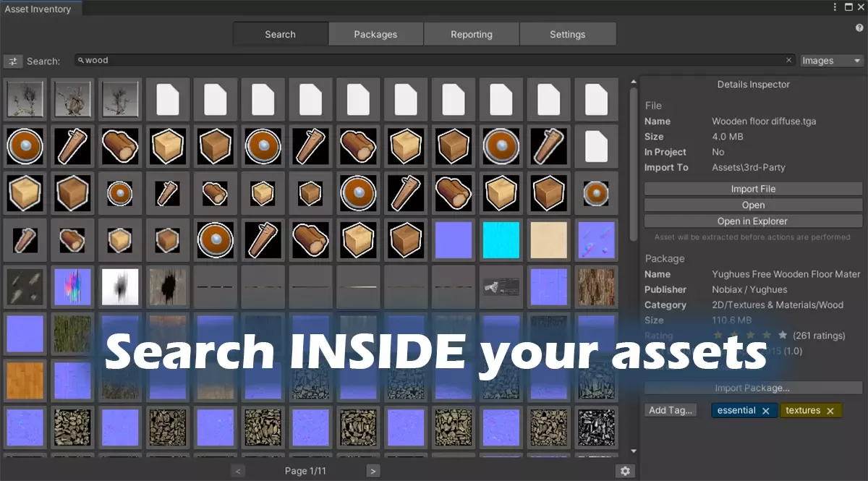868x481 pixels.
Task: Open the Settings tab
Action: click(567, 34)
